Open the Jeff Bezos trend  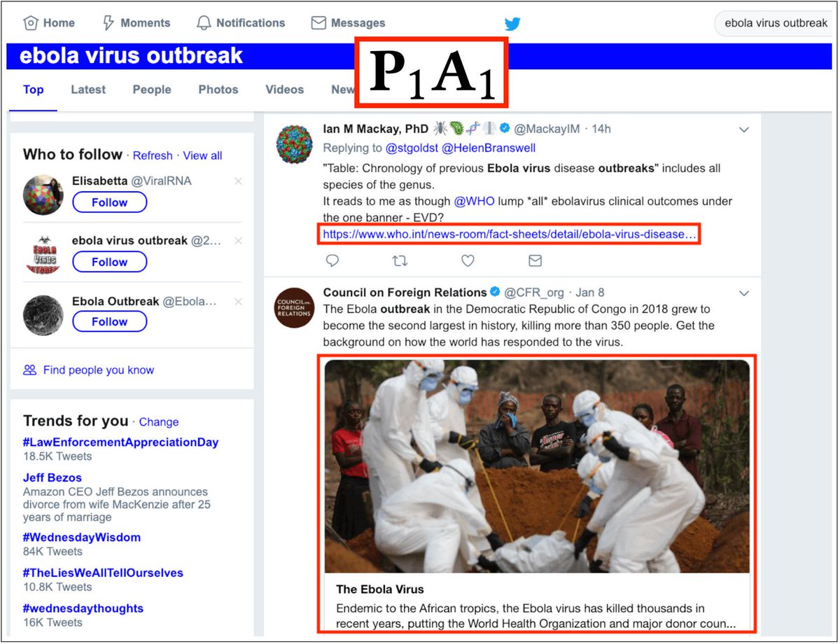coord(52,477)
